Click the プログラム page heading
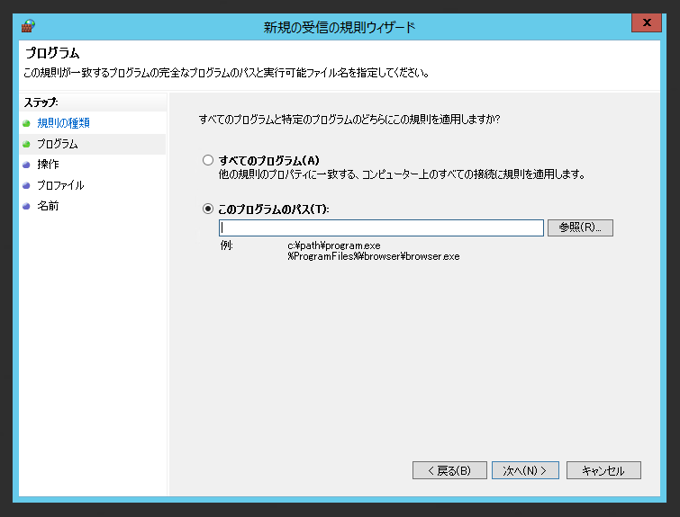 tap(52, 53)
